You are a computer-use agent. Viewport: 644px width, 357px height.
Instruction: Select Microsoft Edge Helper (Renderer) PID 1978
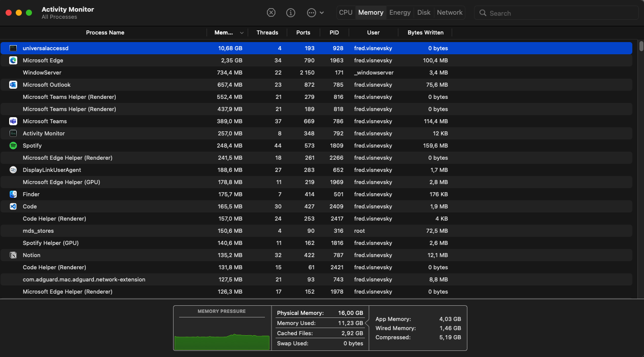(x=316, y=292)
